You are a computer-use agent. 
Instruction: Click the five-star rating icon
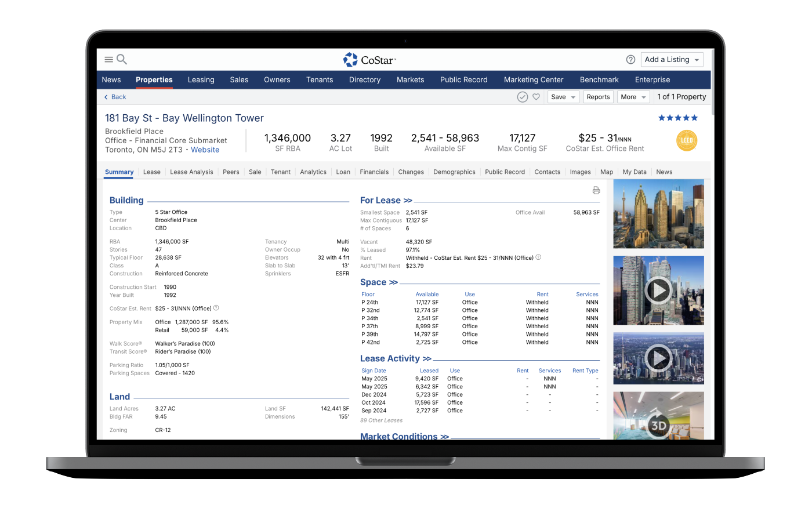677,118
